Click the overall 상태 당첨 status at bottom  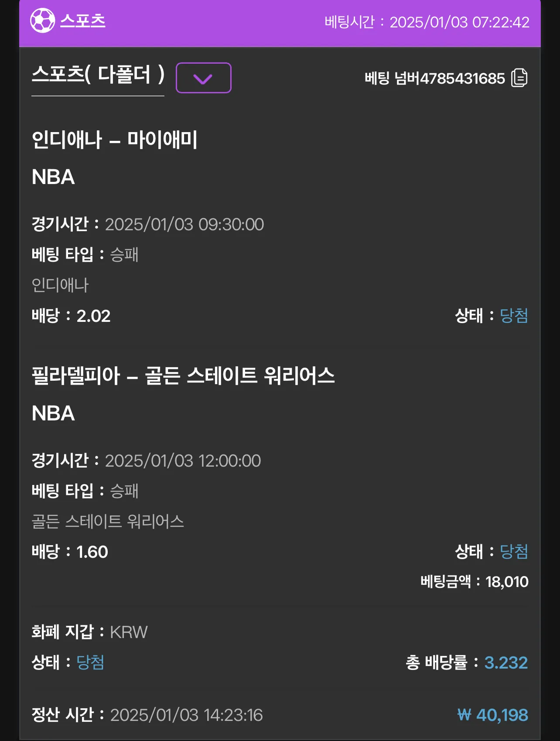click(x=90, y=662)
